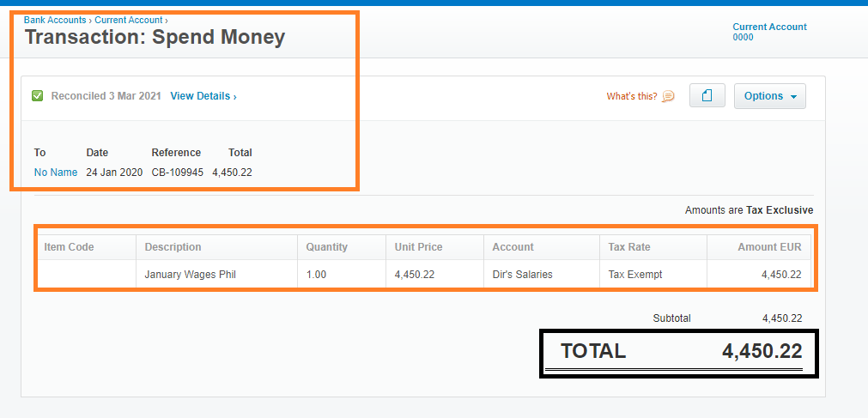Open View Details link
The width and height of the screenshot is (868, 418).
[x=203, y=96]
